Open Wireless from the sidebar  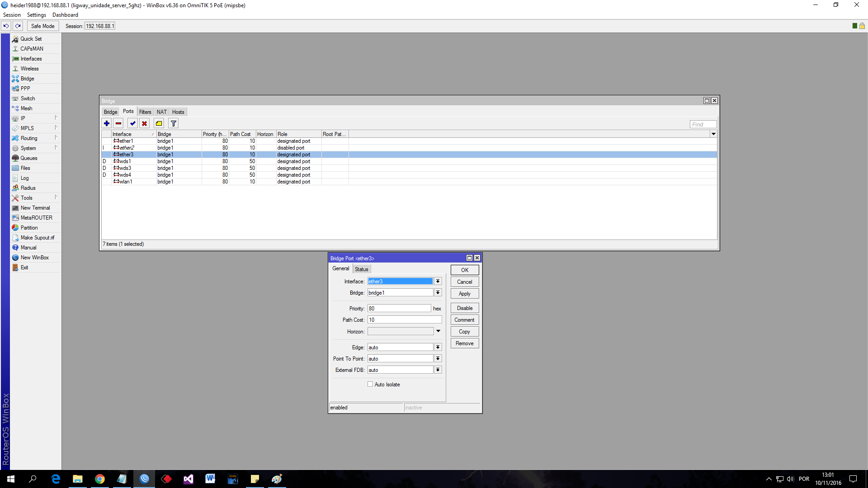[29, 69]
